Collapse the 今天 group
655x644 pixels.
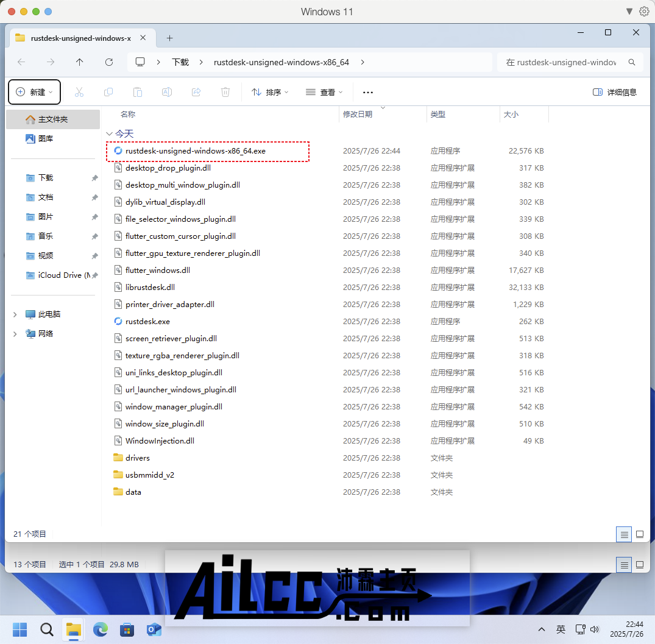coord(110,133)
